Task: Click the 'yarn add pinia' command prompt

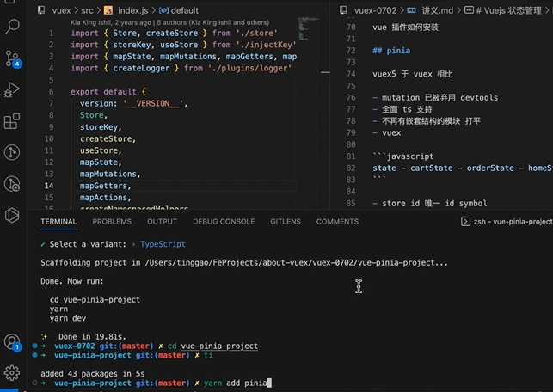Action: coord(236,383)
